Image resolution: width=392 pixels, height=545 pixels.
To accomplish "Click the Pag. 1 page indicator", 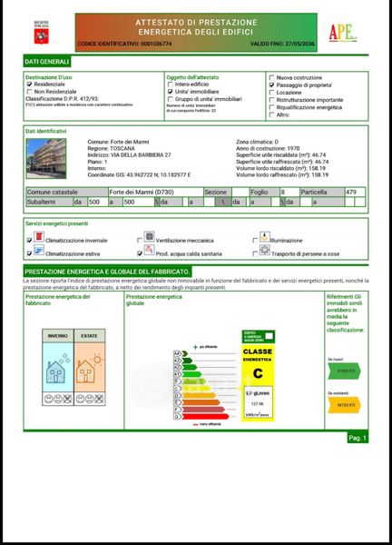I will pyautogui.click(x=358, y=438).
